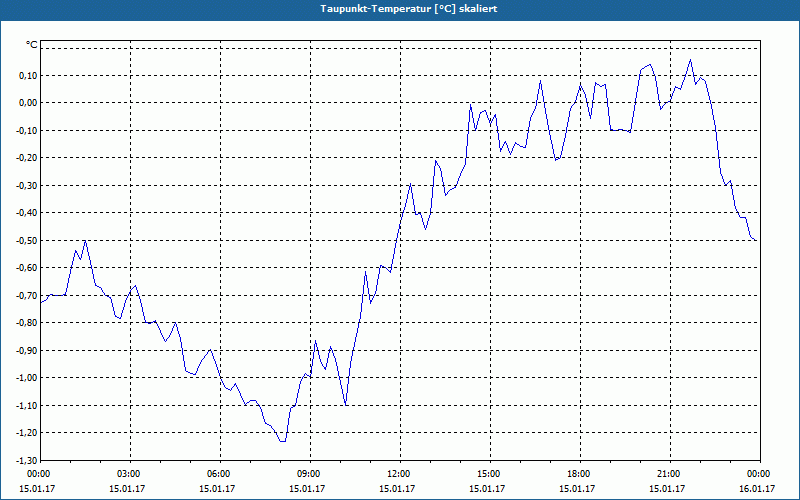The width and height of the screenshot is (800, 500).
Task: Click the 16.01.17 date label
Action: tap(757, 489)
